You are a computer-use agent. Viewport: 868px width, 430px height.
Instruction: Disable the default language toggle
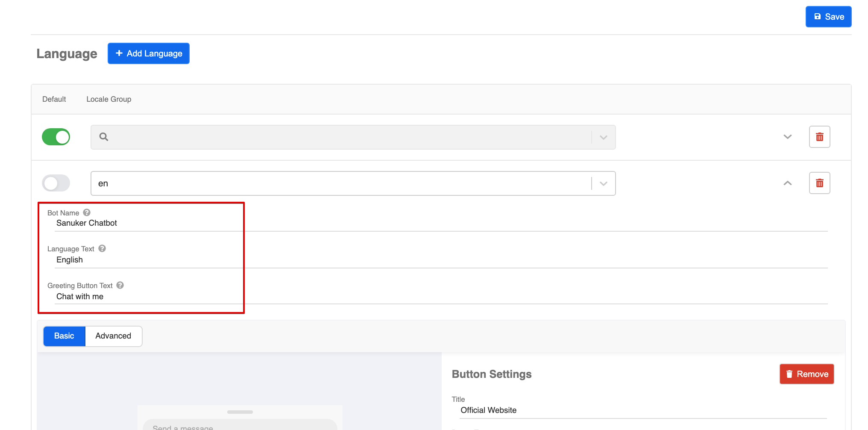click(x=56, y=137)
